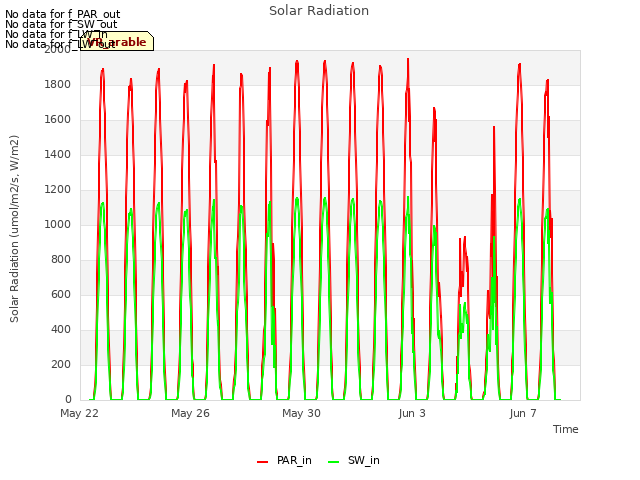This screenshot has height=480, width=640.
Task: Click the y-axis title Solar Radiation (umol/m2/s, W/m2)
Action: [x=14, y=229]
